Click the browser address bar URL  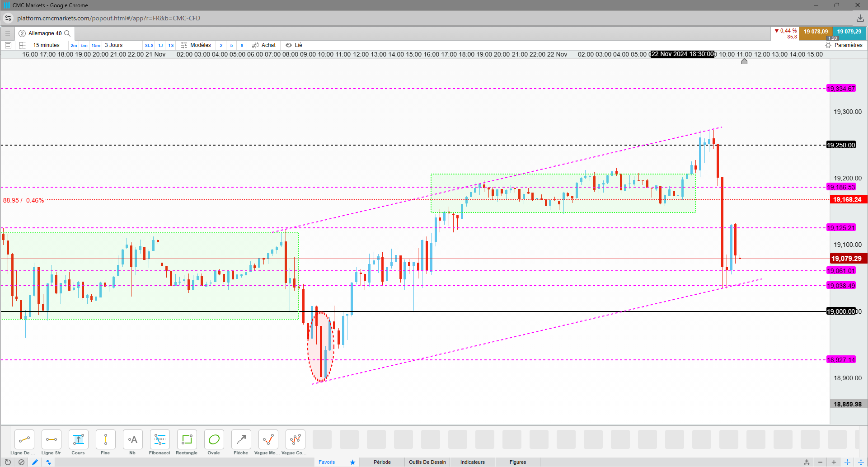108,18
